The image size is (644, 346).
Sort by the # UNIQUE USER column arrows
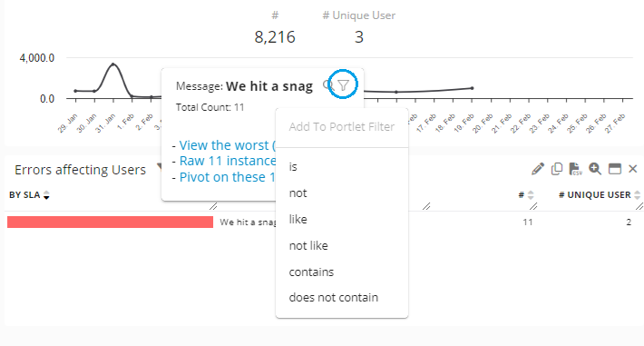(x=637, y=195)
